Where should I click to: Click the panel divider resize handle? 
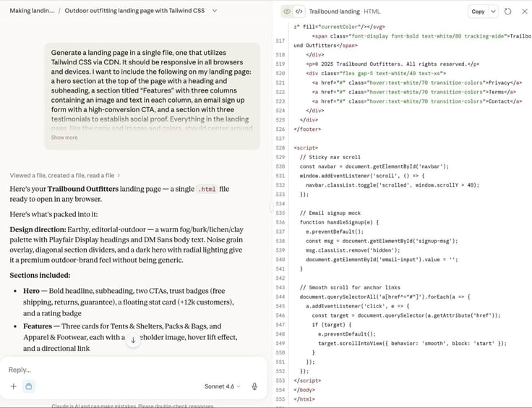click(x=272, y=207)
